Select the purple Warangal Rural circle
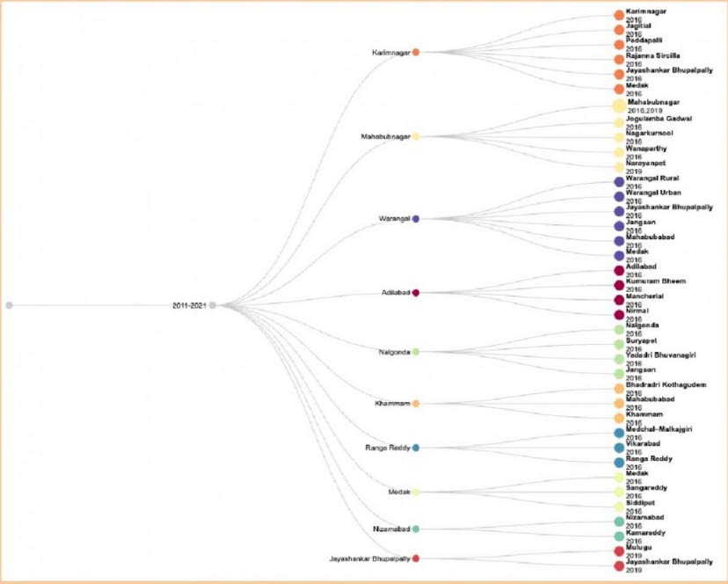Screen dimensions: 728x584 click(x=619, y=182)
